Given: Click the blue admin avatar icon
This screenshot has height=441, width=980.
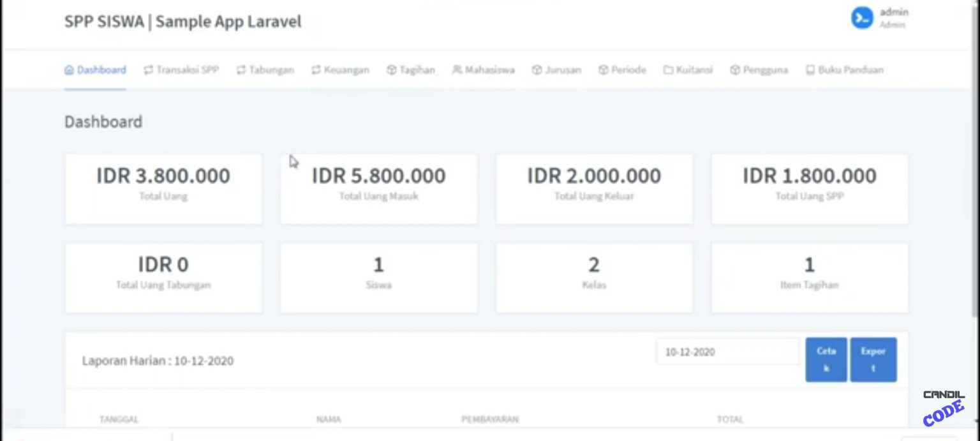Looking at the screenshot, I should click(x=862, y=18).
